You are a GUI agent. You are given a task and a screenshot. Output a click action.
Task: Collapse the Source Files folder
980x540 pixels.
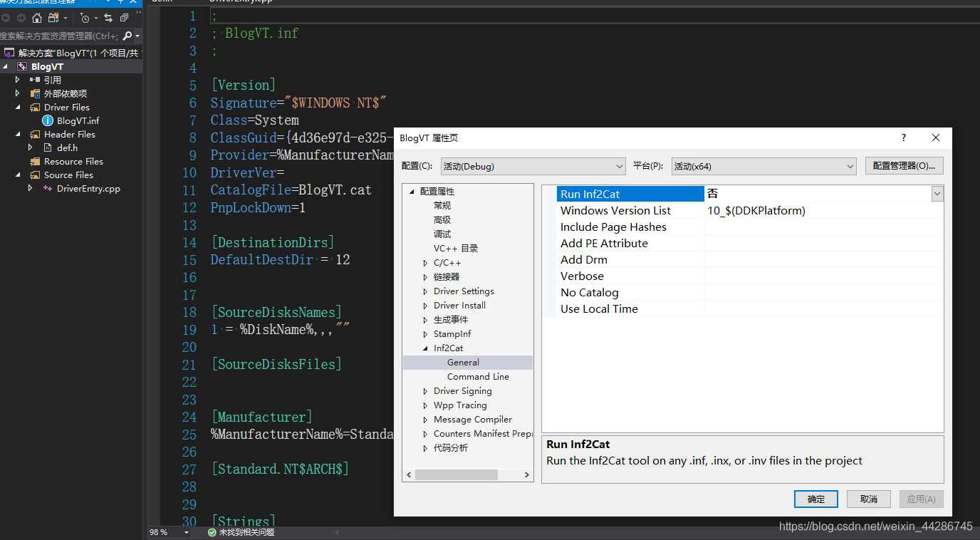point(18,175)
